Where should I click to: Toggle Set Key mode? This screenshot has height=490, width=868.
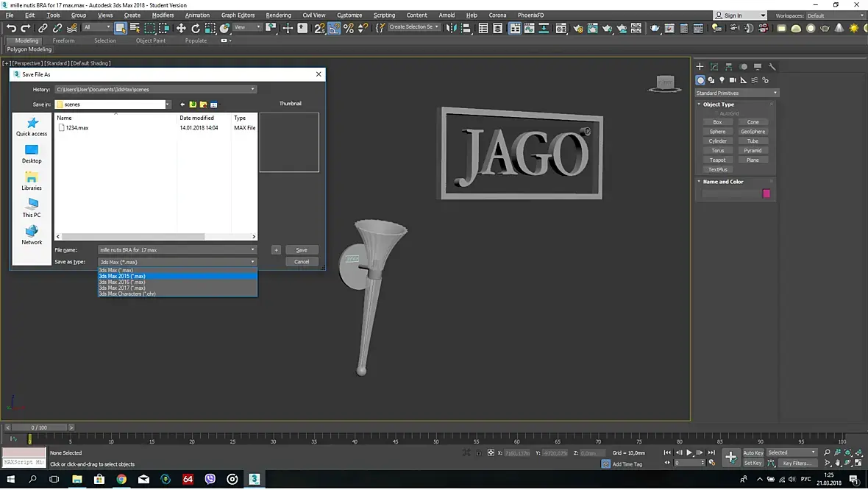[x=753, y=463]
